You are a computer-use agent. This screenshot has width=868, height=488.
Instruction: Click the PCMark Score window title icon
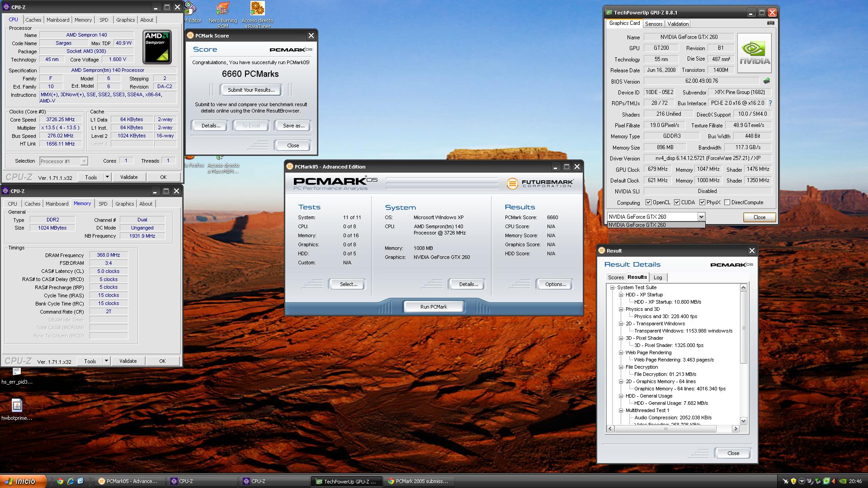tap(190, 35)
